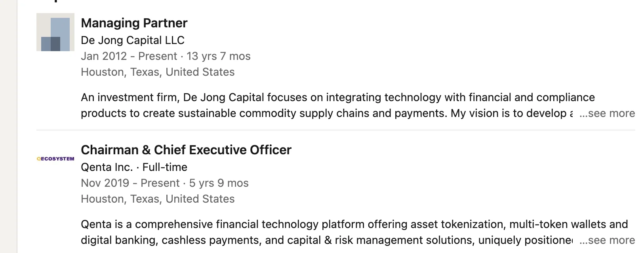Screen dimensions: 644x253
Task: Click the 'products to create sustainable commodity' description line
Action: 327,113
